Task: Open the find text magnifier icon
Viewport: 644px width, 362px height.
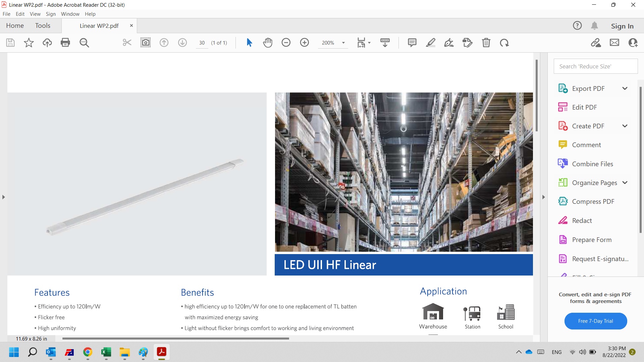Action: (x=84, y=43)
